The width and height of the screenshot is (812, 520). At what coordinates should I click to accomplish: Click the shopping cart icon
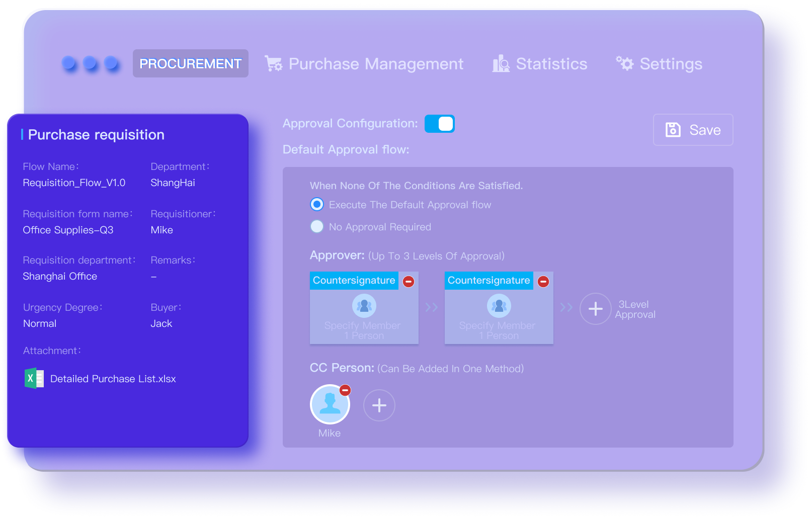point(274,63)
